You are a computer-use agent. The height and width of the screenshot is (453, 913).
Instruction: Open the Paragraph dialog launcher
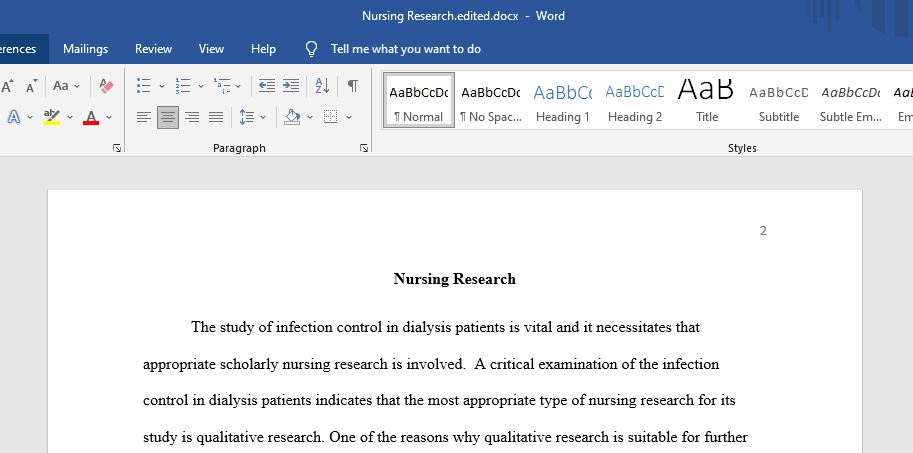pos(364,148)
